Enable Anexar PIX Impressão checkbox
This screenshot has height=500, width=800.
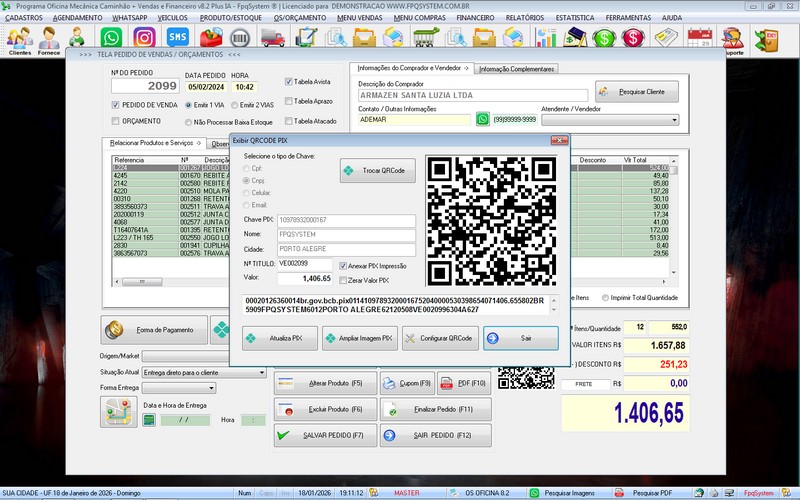[345, 266]
